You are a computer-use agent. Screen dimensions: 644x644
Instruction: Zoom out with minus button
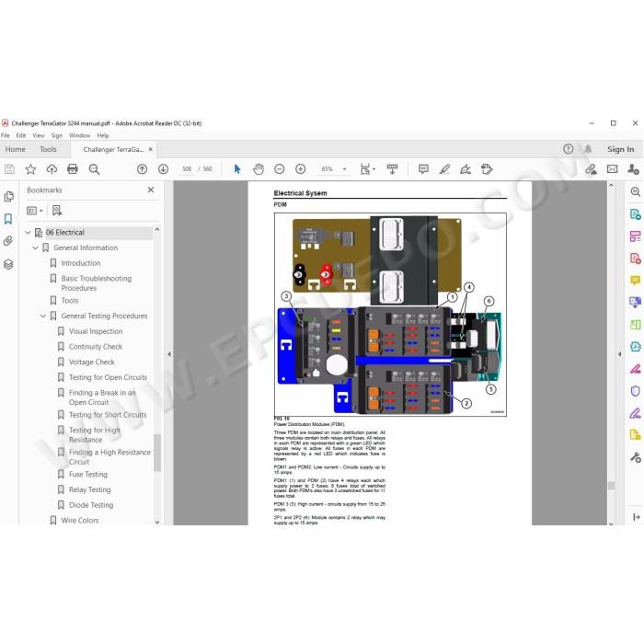pyautogui.click(x=280, y=168)
